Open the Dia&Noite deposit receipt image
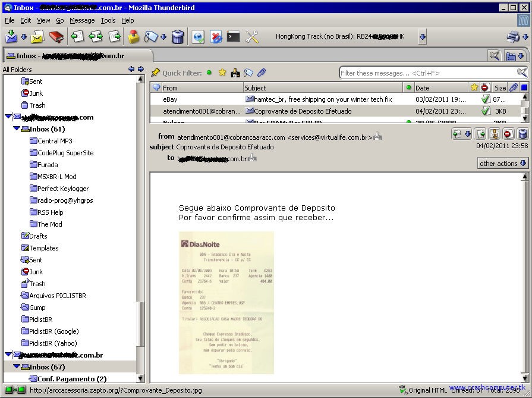This screenshot has height=398, width=532. pos(226,303)
